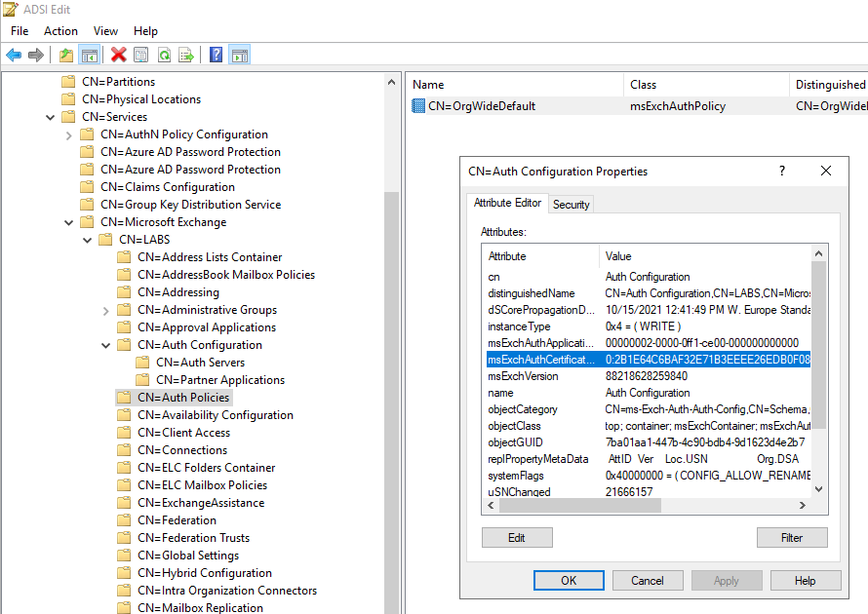Click the Up one level folder icon
Screen dimensions: 868x614
click(x=65, y=56)
